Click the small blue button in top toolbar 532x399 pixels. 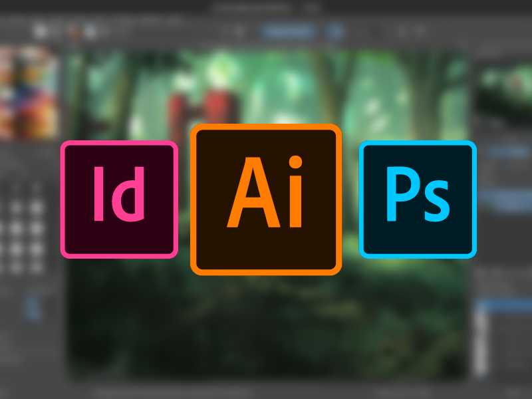(x=336, y=31)
